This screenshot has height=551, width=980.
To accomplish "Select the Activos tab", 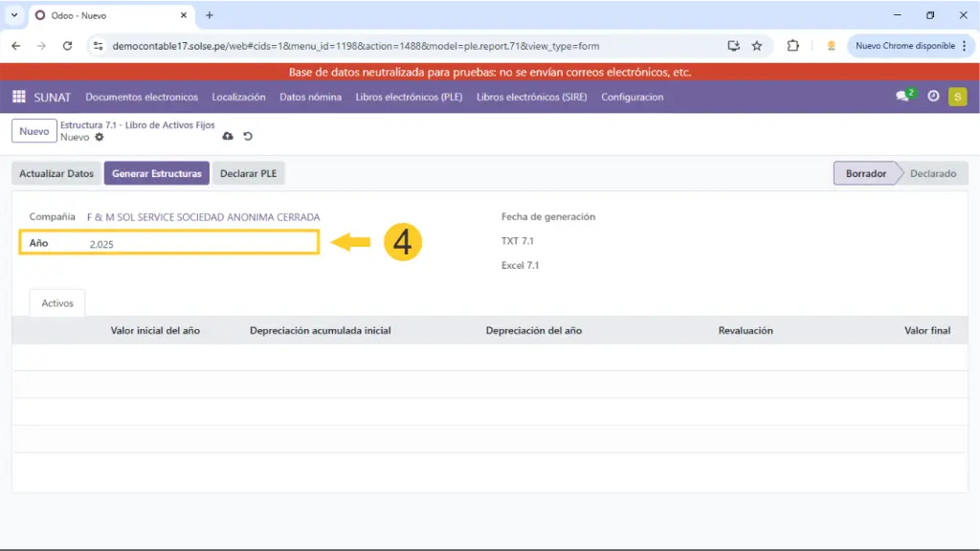I will click(57, 302).
